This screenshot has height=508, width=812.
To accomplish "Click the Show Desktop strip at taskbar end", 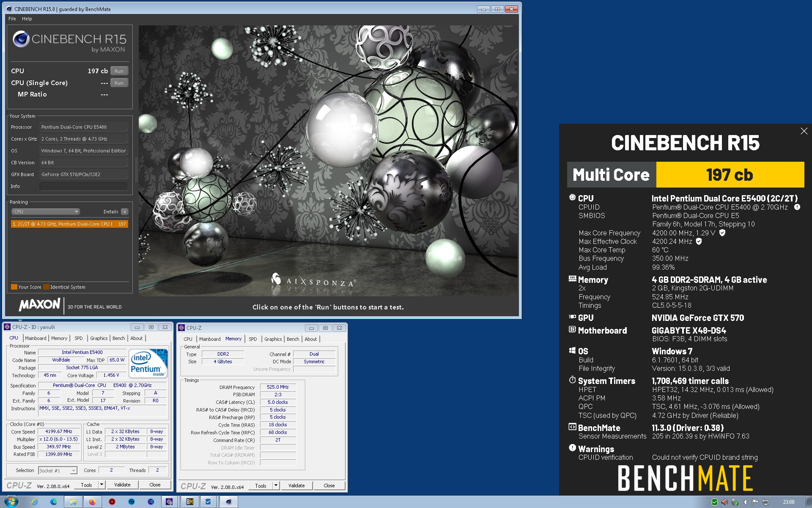I will click(x=809, y=502).
